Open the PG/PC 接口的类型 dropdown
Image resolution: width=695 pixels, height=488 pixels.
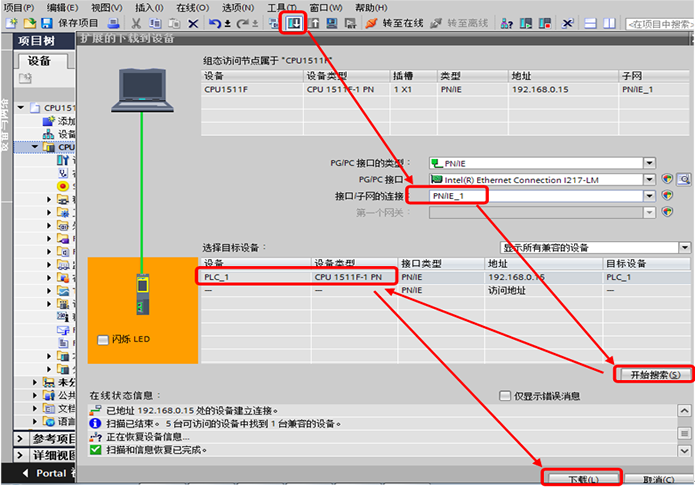[649, 163]
